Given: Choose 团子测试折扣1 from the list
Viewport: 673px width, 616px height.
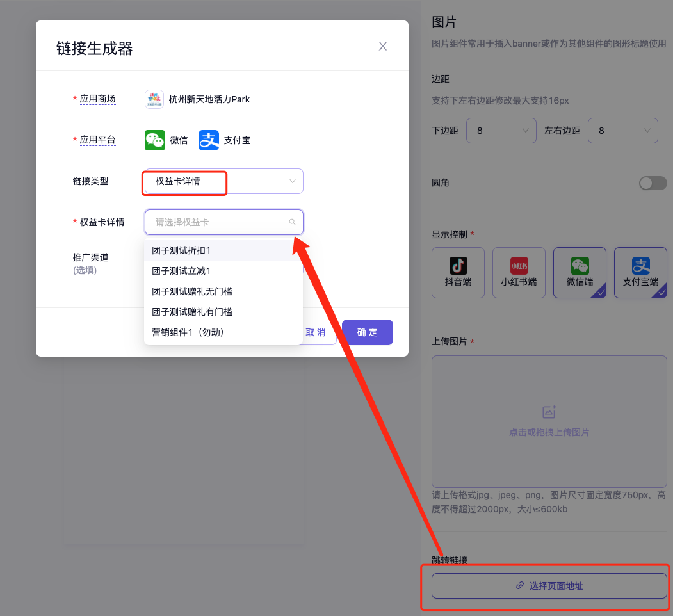Looking at the screenshot, I should (x=181, y=250).
